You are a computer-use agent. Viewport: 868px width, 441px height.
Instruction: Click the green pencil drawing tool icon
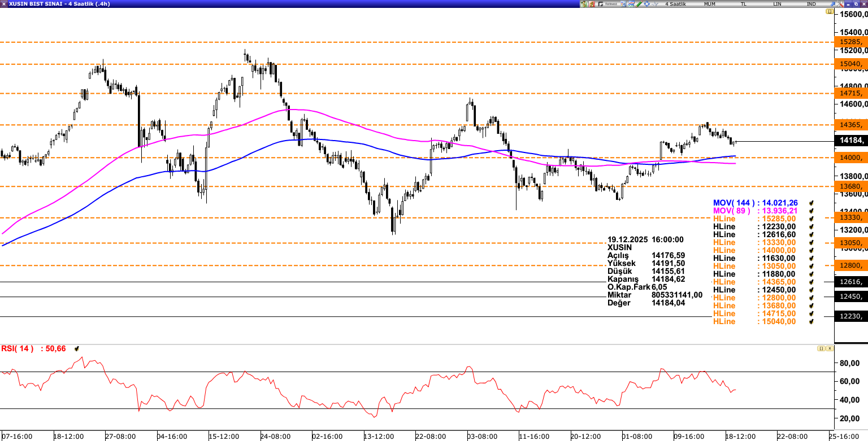point(639,4)
